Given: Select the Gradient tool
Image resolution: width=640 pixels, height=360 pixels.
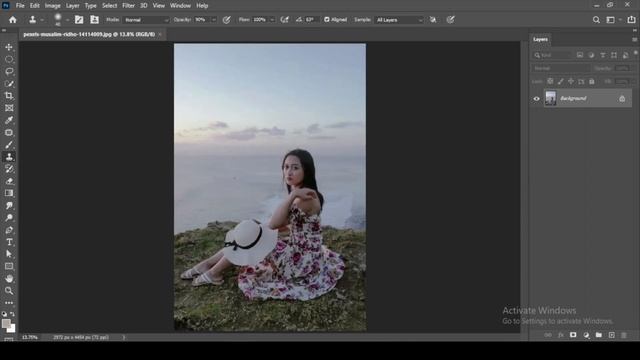Looking at the screenshot, I should click(9, 193).
